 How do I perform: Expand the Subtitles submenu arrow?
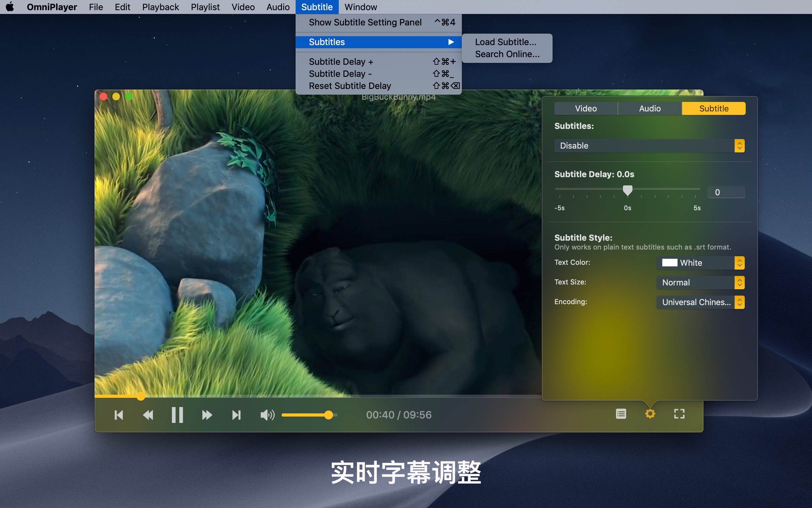pyautogui.click(x=451, y=42)
